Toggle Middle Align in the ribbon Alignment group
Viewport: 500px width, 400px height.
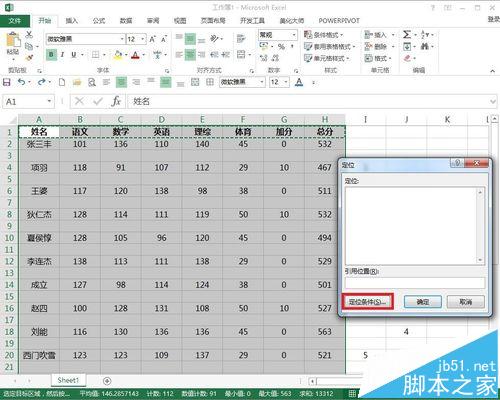click(x=190, y=39)
